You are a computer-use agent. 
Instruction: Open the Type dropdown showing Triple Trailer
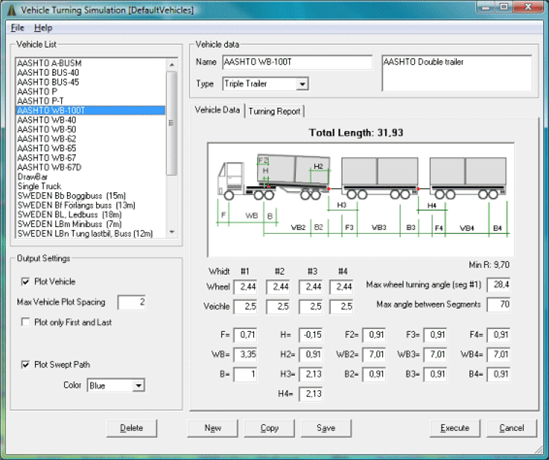pyautogui.click(x=302, y=84)
